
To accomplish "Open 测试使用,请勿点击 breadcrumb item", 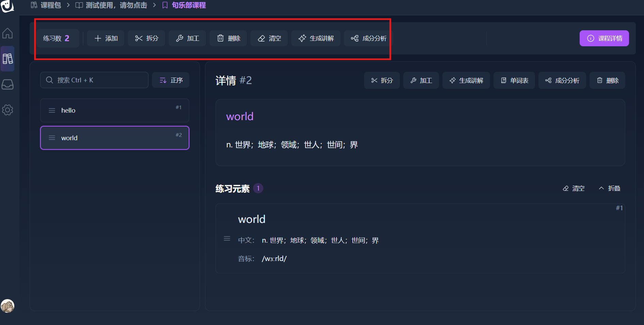I will tap(111, 5).
